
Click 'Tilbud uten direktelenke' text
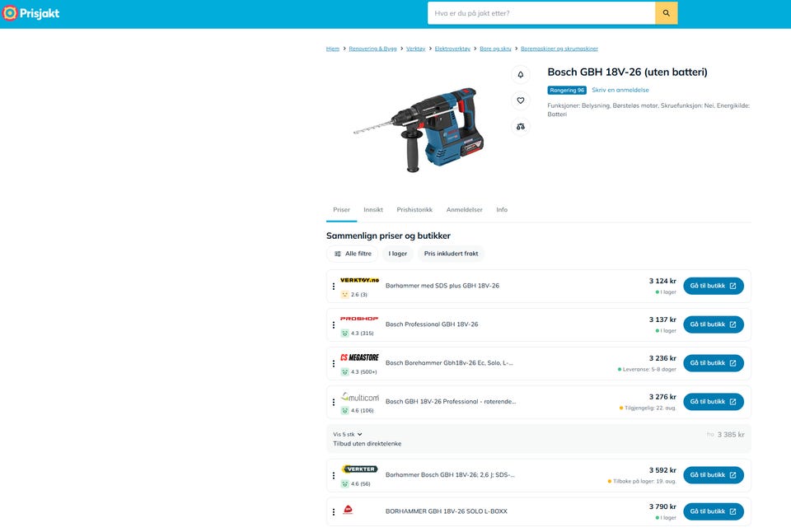pos(367,444)
